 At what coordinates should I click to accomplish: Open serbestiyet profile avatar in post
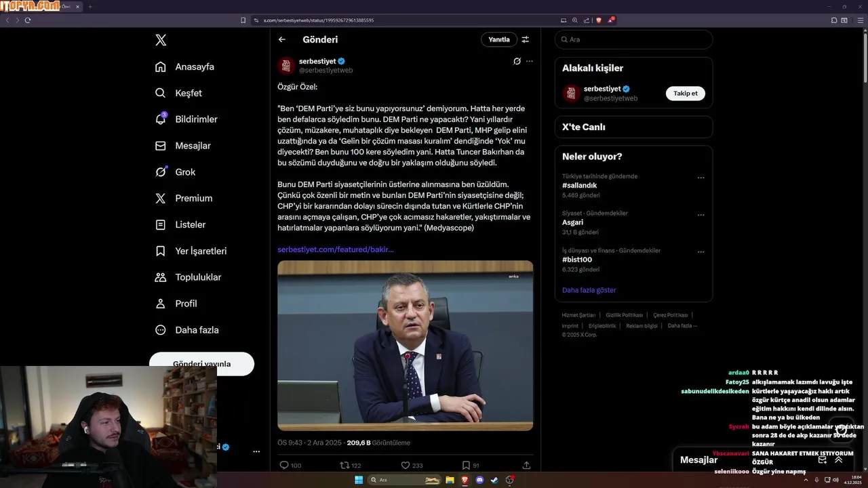286,66
